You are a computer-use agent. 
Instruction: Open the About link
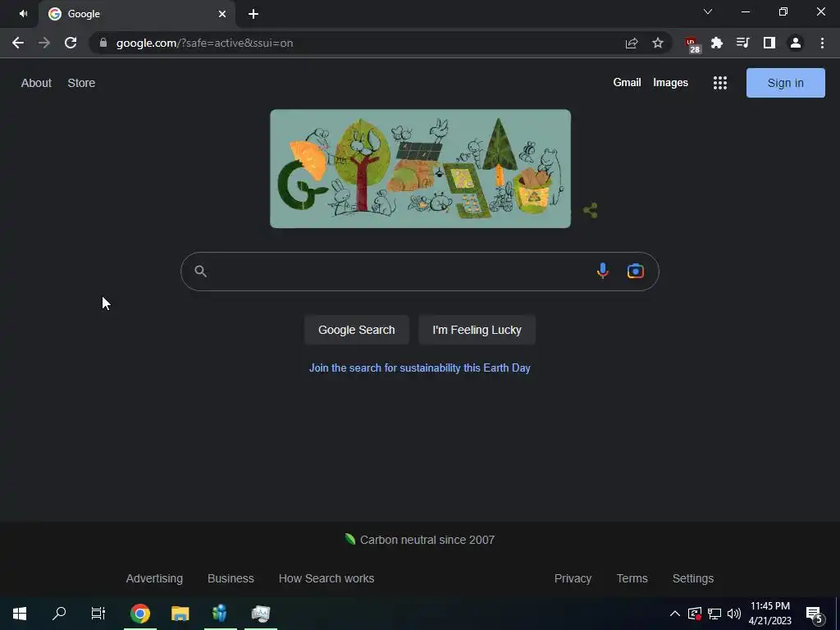(x=36, y=83)
